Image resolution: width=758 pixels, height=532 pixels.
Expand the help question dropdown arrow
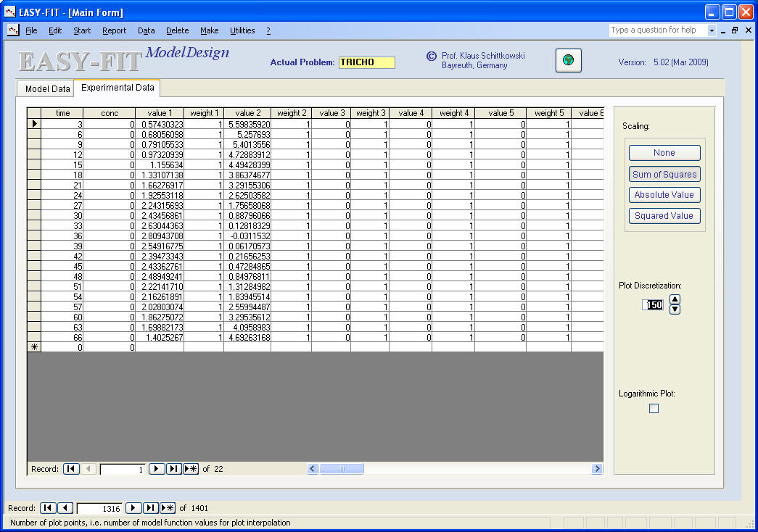pos(712,30)
